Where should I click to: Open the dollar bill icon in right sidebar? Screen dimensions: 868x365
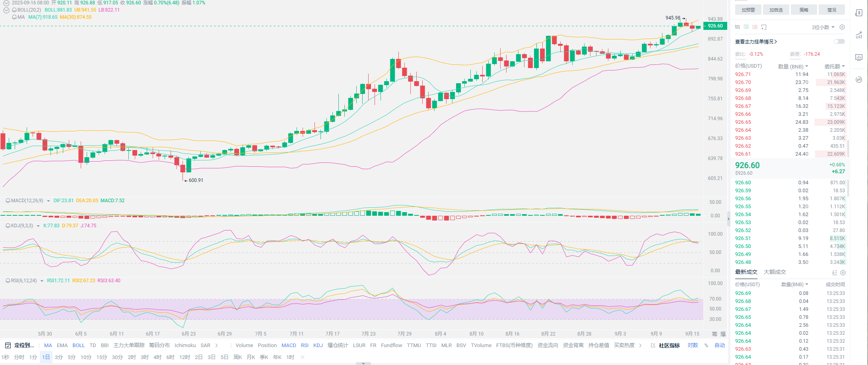tap(859, 13)
